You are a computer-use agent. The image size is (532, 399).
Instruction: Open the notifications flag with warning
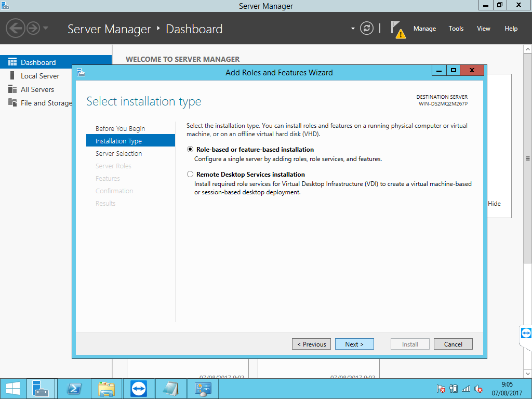pos(398,30)
